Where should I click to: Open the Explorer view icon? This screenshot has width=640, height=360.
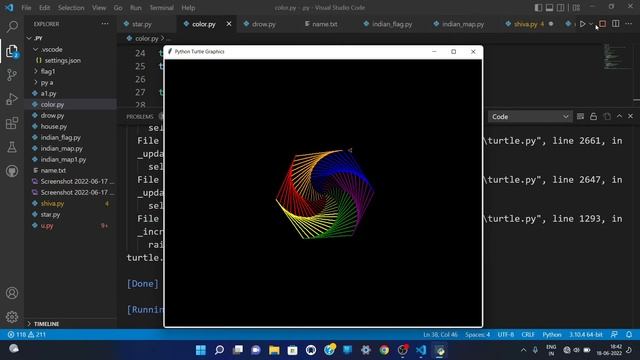pos(12,51)
